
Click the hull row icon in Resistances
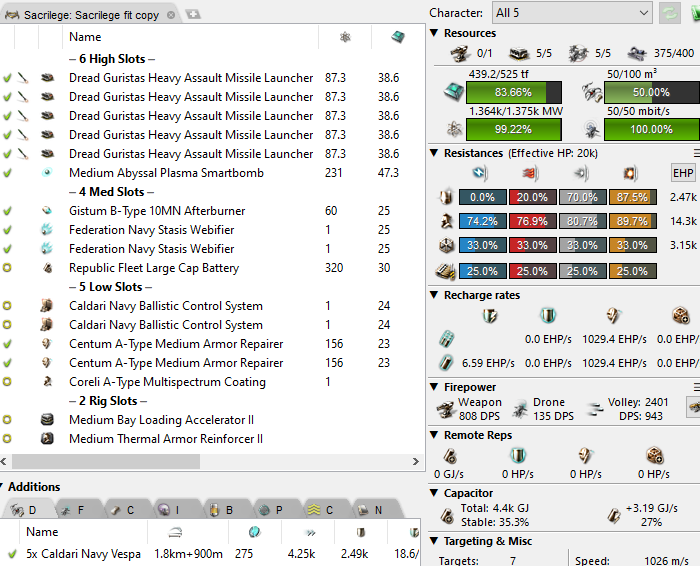[x=446, y=245]
